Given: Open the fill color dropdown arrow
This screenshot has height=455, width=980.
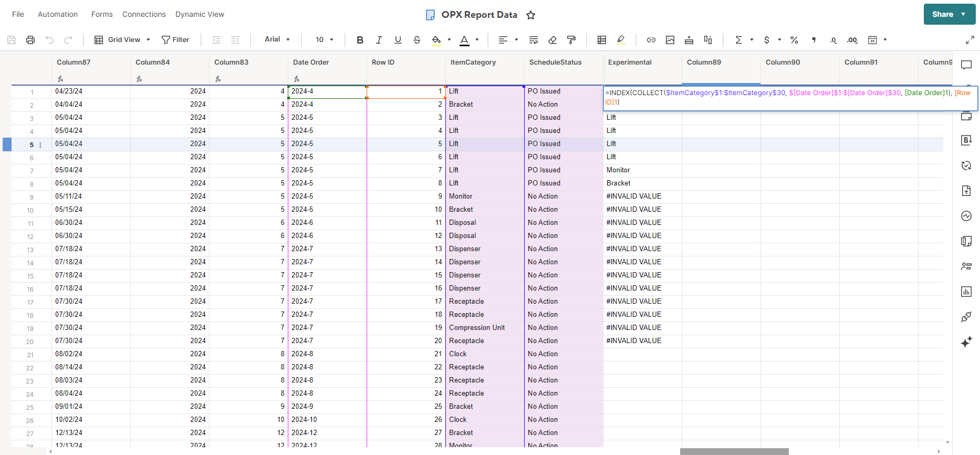Looking at the screenshot, I should point(449,40).
